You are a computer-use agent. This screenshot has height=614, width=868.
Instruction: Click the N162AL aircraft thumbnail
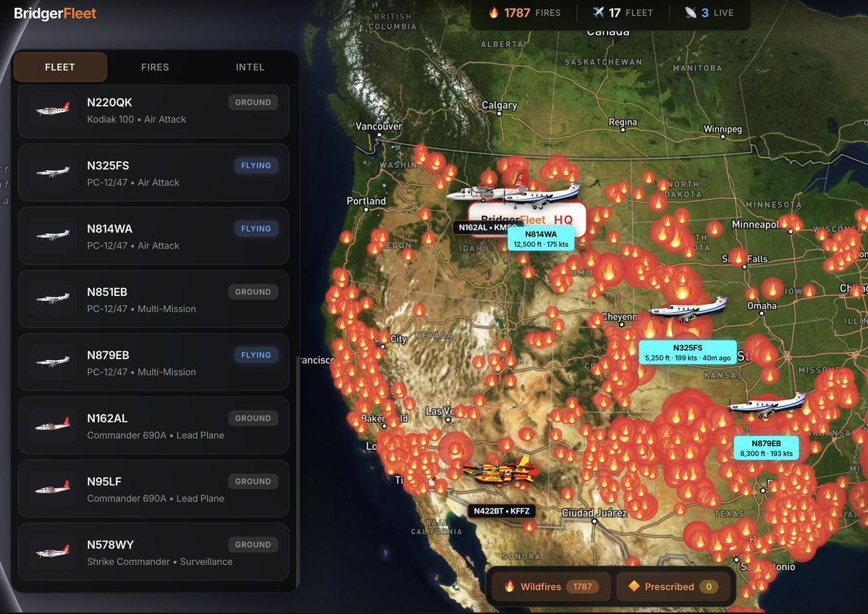click(53, 424)
